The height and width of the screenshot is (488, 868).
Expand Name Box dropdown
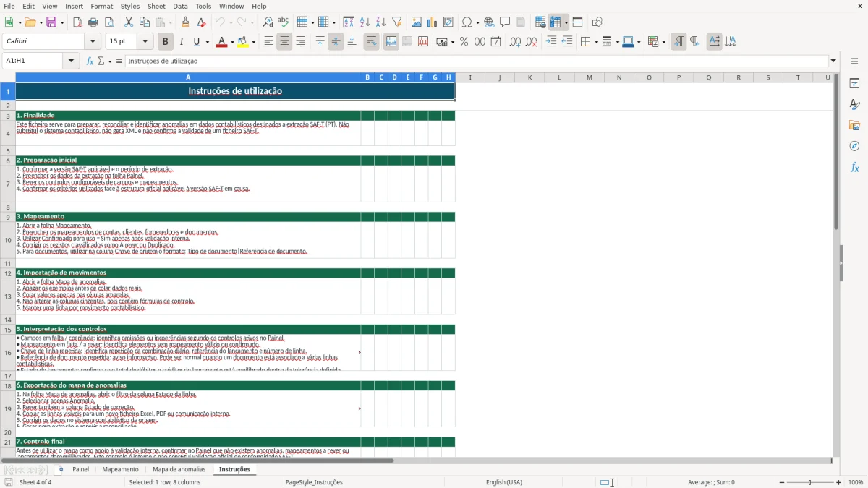[x=71, y=61]
